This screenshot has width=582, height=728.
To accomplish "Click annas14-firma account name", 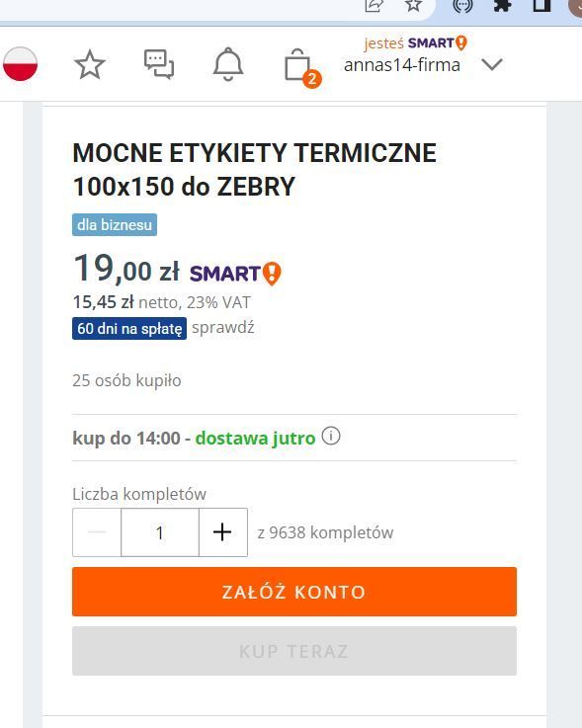I will tap(402, 65).
